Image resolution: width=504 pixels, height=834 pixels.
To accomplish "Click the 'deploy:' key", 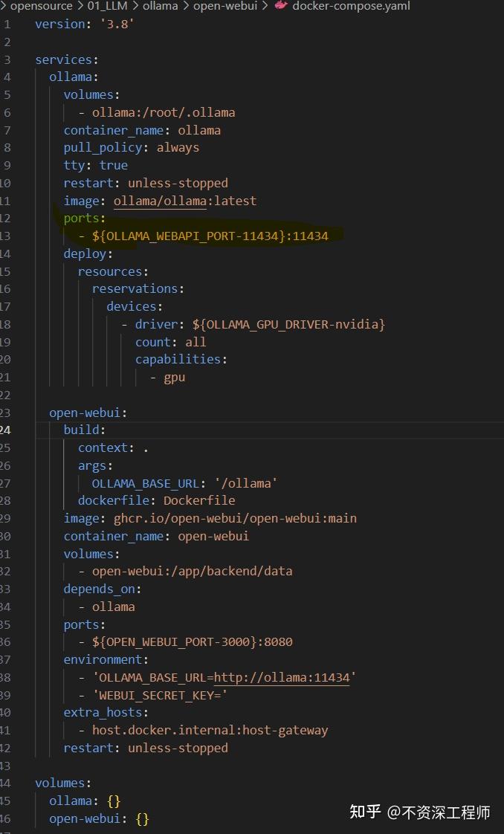I will click(x=88, y=253).
